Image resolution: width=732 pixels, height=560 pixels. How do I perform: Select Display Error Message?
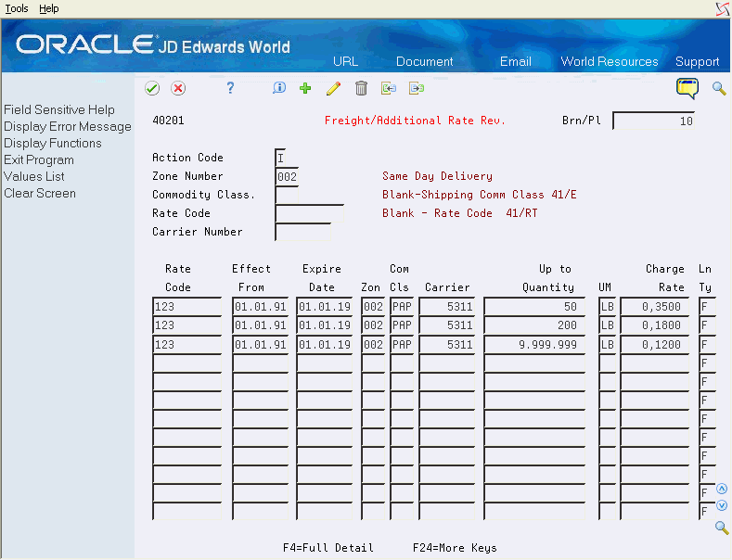point(68,126)
